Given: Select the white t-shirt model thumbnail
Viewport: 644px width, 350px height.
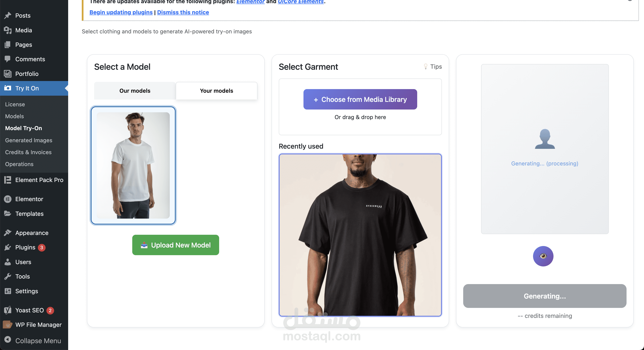Looking at the screenshot, I should [133, 165].
